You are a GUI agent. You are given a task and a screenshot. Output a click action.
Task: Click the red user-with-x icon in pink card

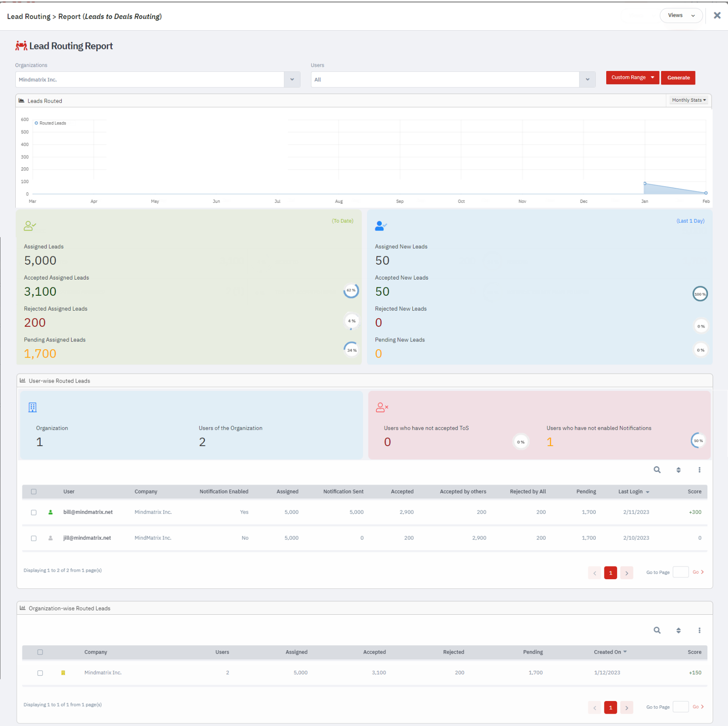coord(382,407)
